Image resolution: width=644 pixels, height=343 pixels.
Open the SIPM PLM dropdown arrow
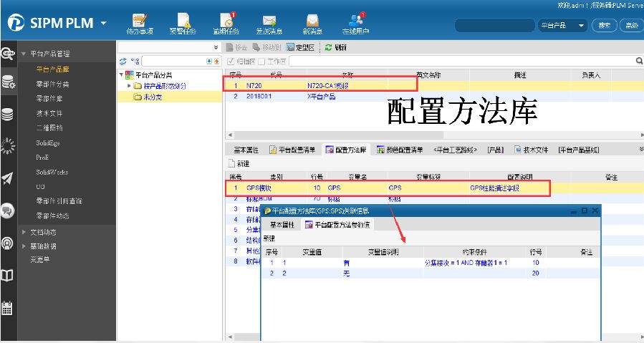pyautogui.click(x=104, y=24)
